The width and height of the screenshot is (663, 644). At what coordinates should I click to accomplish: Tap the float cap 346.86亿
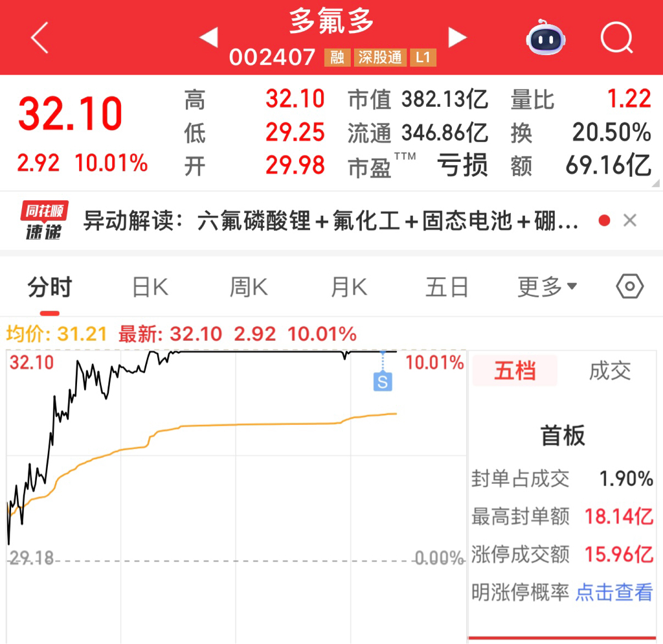pos(445,132)
